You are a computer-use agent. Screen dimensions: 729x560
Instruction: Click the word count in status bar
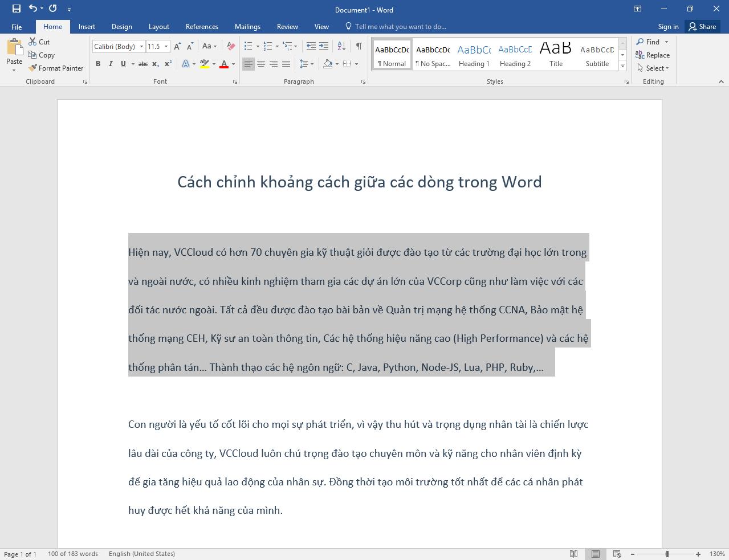tap(73, 554)
